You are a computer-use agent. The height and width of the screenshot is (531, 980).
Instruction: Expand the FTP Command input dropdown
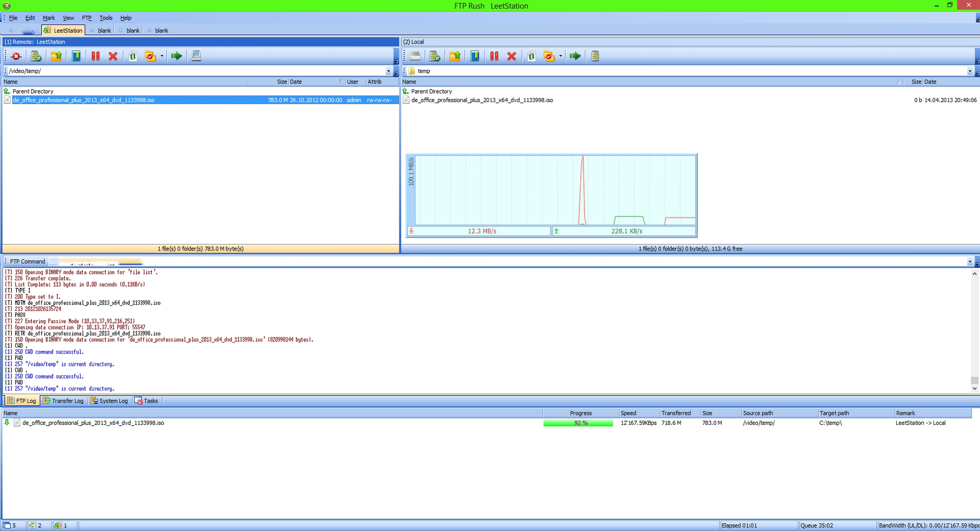pos(970,261)
